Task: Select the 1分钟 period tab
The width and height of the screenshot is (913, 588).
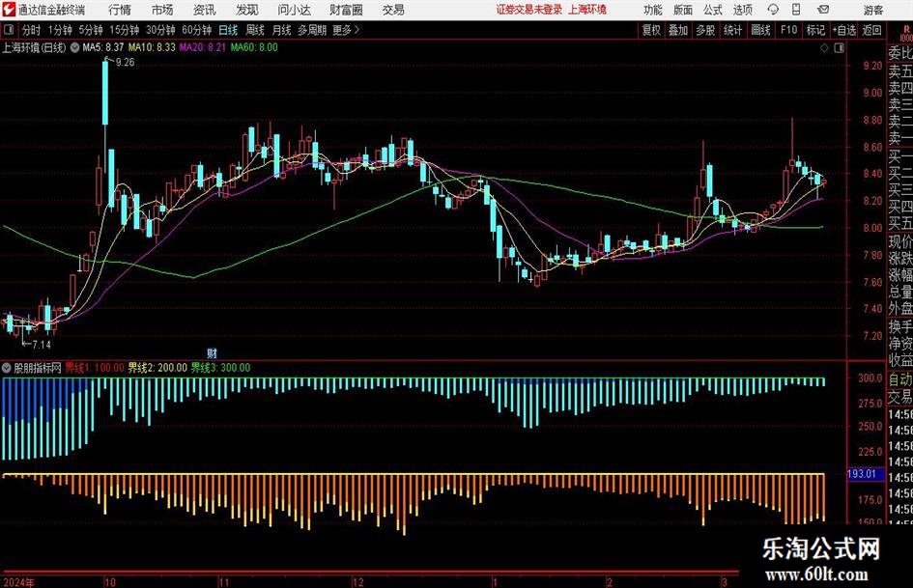Action: (x=60, y=30)
